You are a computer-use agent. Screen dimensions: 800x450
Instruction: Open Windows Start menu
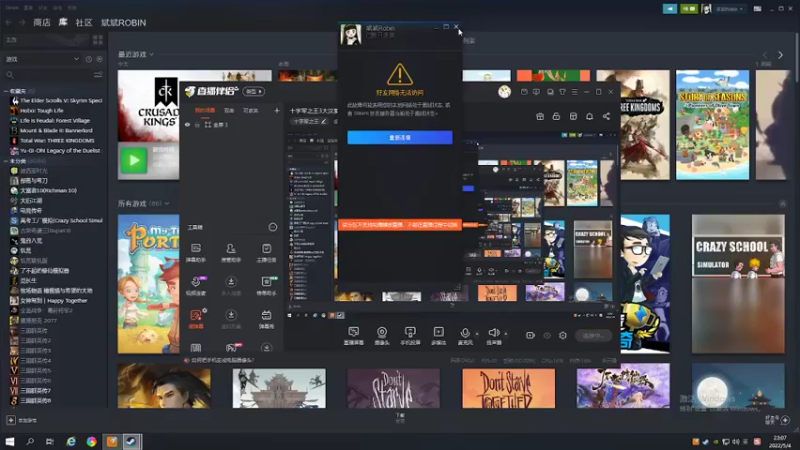10,441
